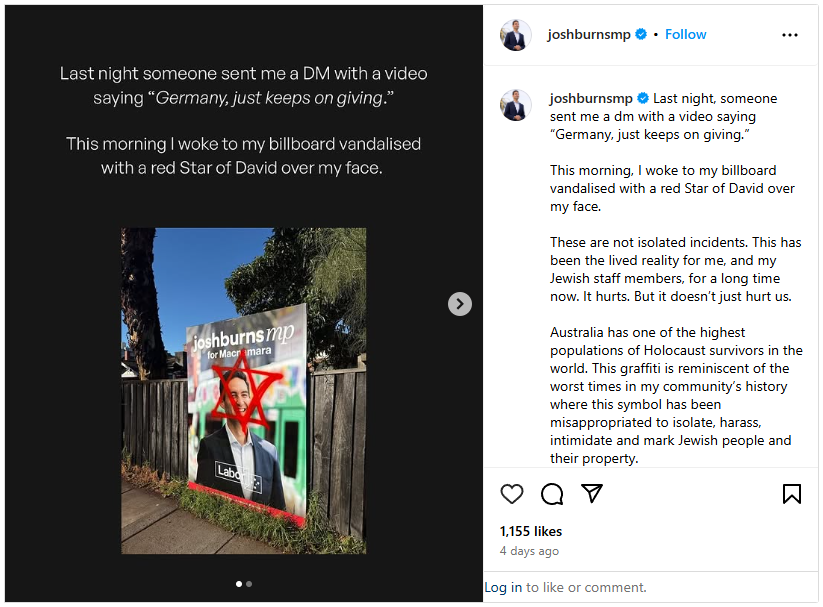Open the 4 days ago timestamp
The height and width of the screenshot is (607, 823).
click(529, 551)
